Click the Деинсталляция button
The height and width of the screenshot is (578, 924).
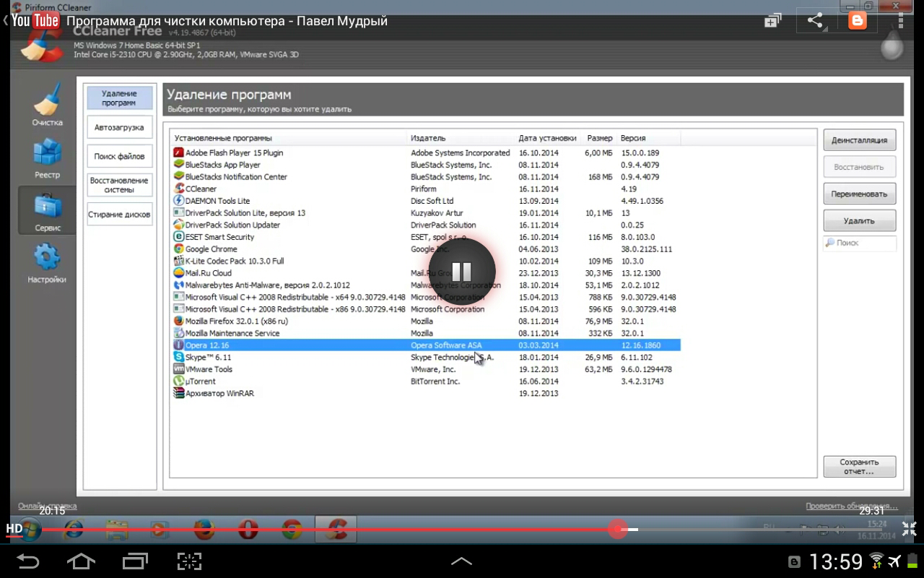(x=859, y=140)
